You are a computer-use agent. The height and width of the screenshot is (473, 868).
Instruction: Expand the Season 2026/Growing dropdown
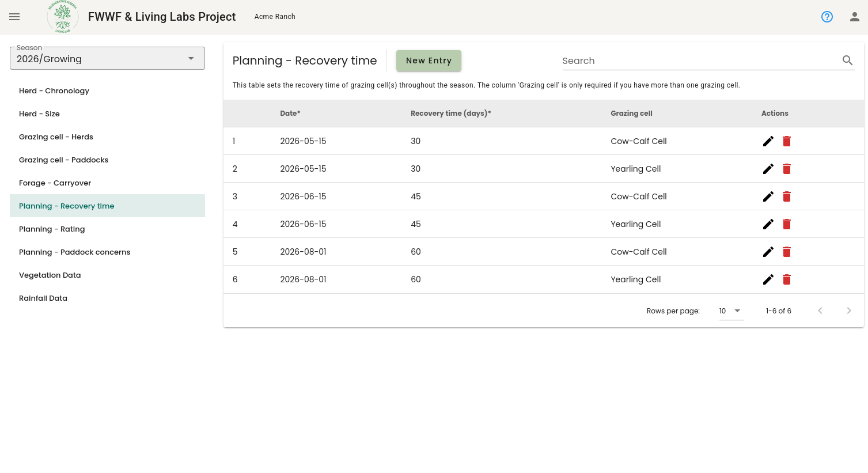(107, 58)
